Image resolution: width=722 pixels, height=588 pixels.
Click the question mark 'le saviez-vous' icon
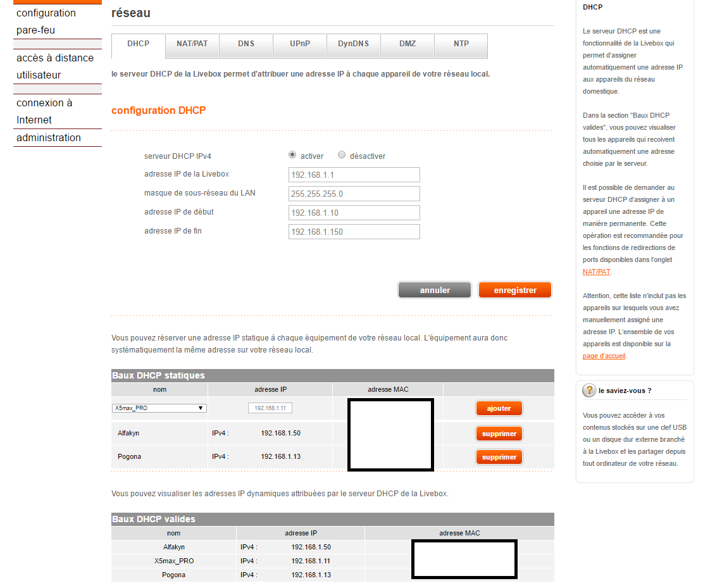tap(589, 391)
